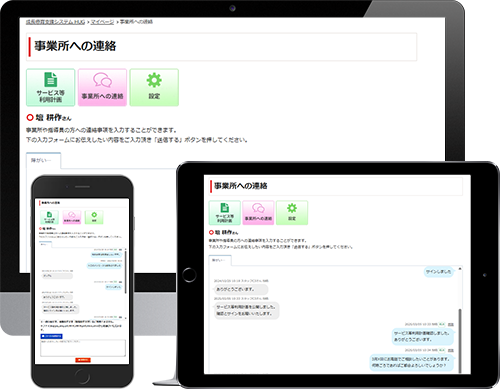Open 事業所への連絡 button on the tablet

(x=258, y=213)
